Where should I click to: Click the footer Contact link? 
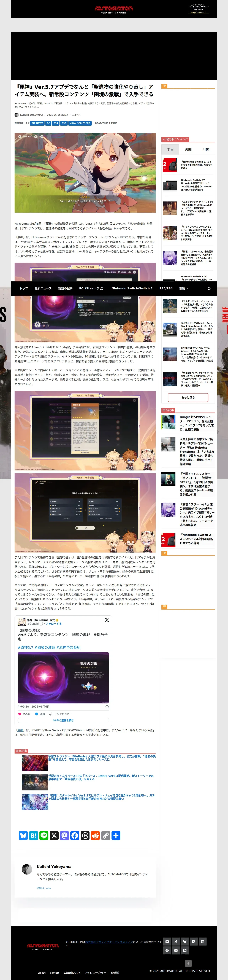(54, 973)
